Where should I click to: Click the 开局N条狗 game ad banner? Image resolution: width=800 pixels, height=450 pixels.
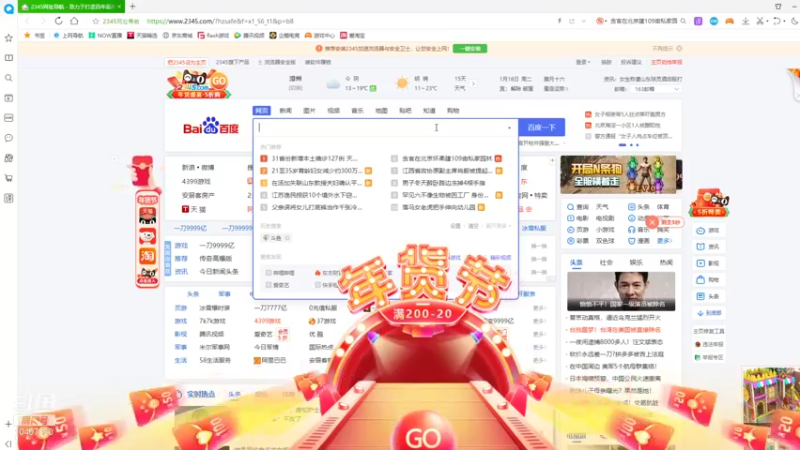click(618, 174)
